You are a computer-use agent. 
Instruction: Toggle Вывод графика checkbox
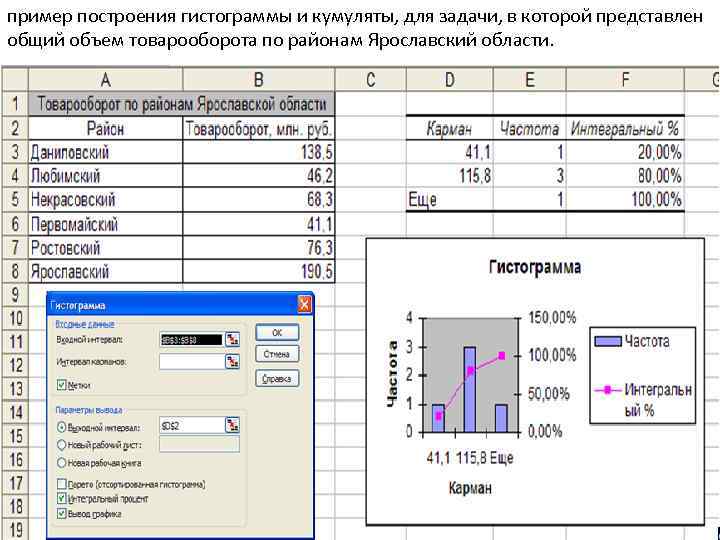pyautogui.click(x=62, y=514)
